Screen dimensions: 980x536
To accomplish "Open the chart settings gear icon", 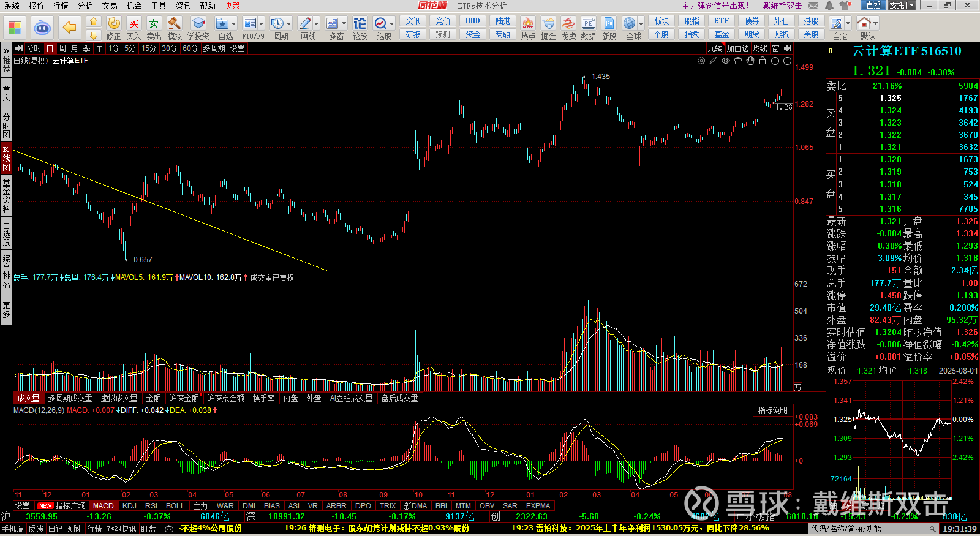I will 701,61.
